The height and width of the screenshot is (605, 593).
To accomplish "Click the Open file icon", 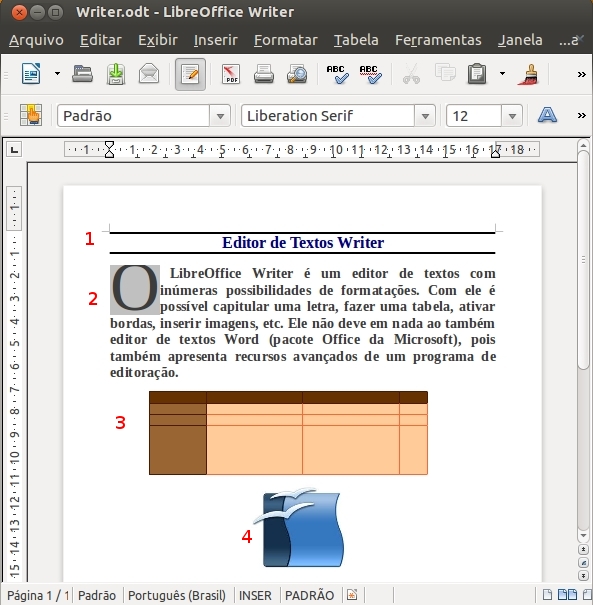I will click(x=82, y=74).
